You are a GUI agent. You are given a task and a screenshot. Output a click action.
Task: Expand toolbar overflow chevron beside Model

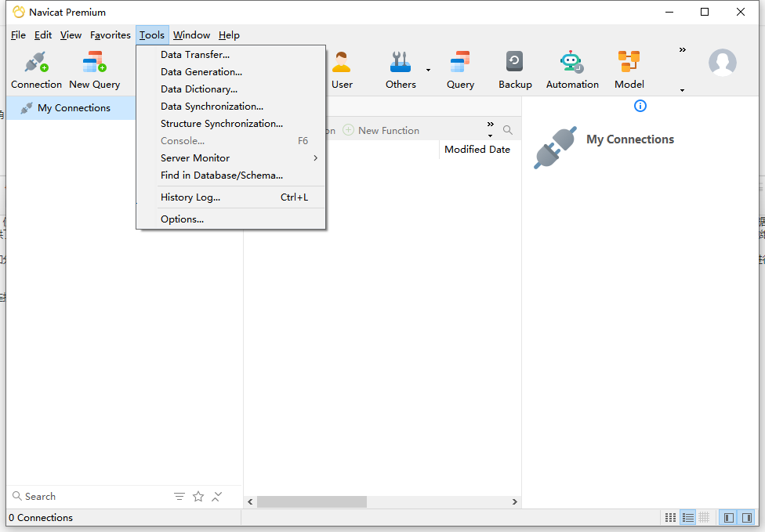(683, 49)
